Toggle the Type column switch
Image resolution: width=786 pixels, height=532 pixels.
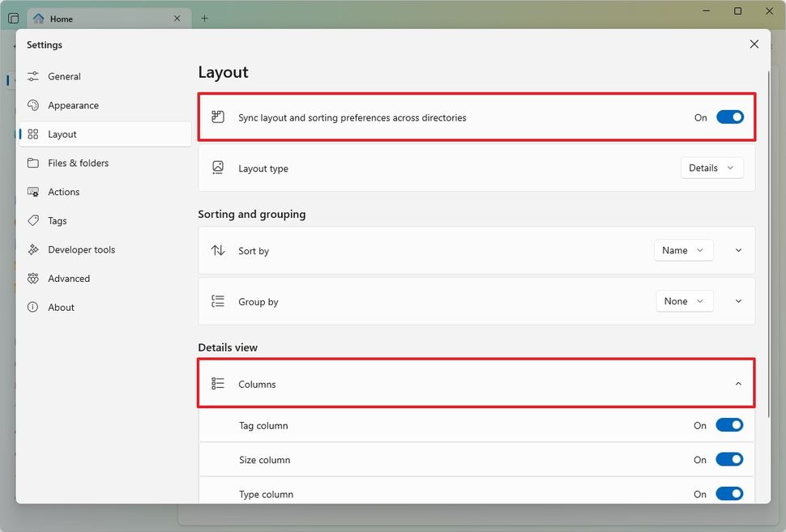tap(728, 493)
